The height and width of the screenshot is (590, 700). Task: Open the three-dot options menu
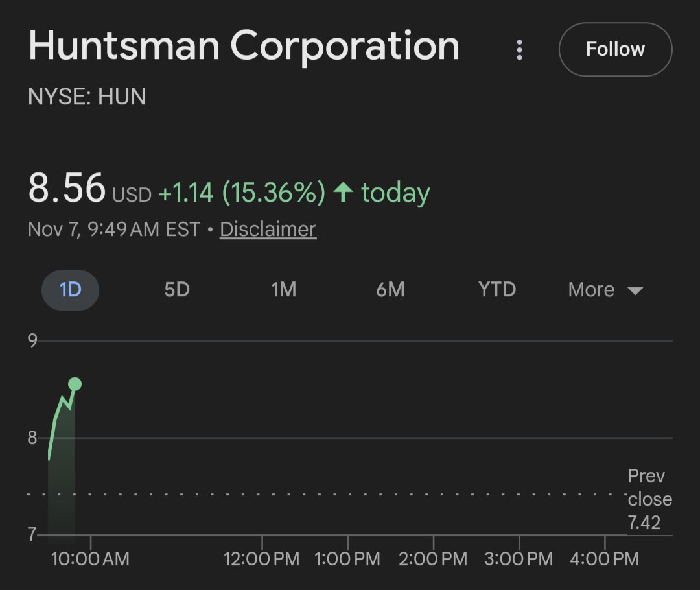point(519,49)
